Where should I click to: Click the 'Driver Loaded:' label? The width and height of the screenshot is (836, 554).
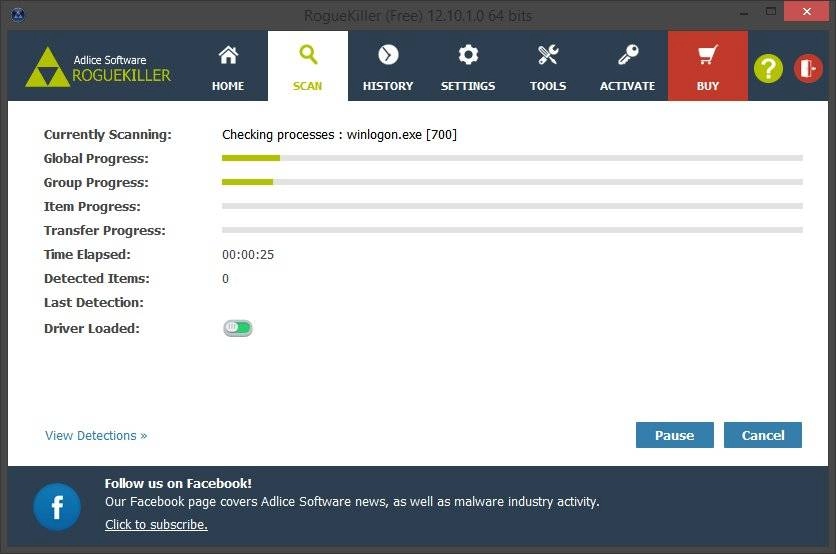92,328
